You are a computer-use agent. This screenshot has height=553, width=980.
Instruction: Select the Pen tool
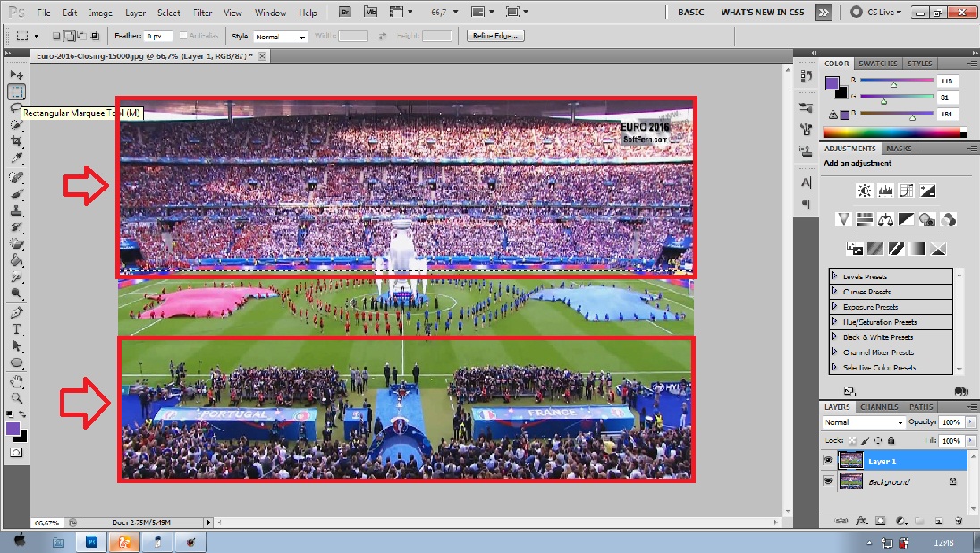coord(16,312)
